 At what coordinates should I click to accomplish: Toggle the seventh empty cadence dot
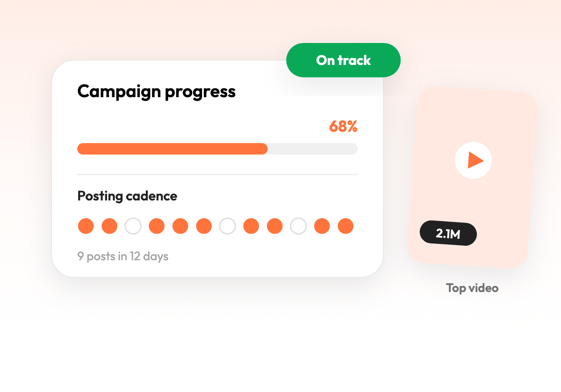227,226
